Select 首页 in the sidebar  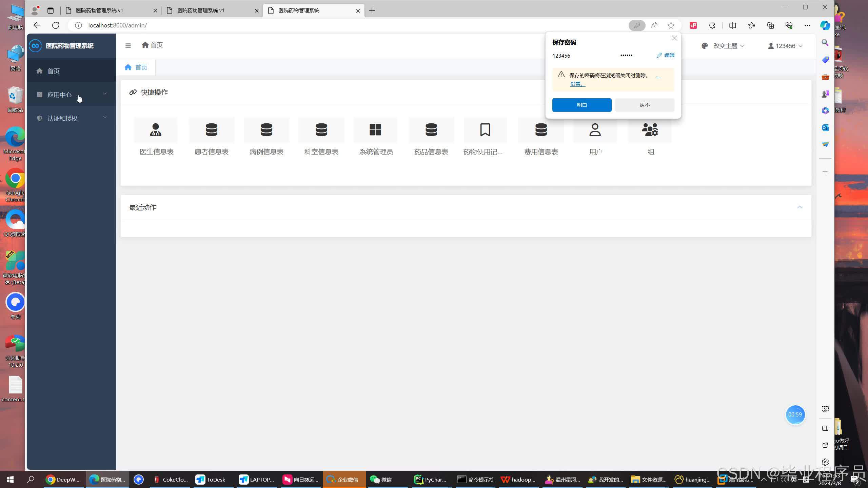click(x=54, y=71)
